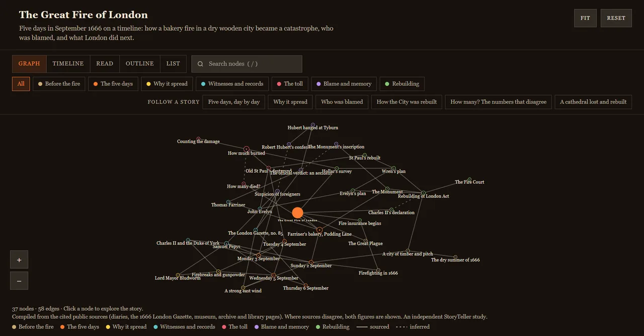Open the How many died? node
644x336 pixels.
click(244, 183)
